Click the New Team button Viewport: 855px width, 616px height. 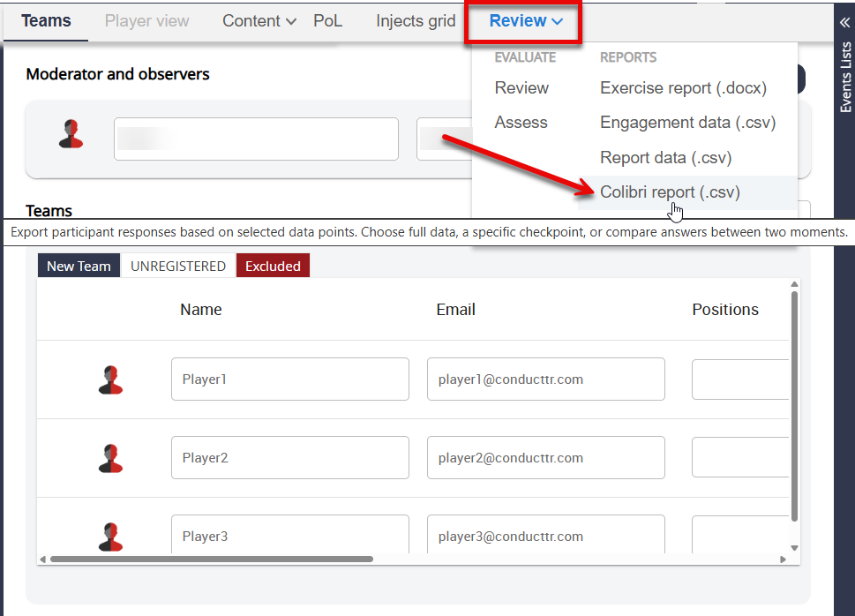click(79, 266)
